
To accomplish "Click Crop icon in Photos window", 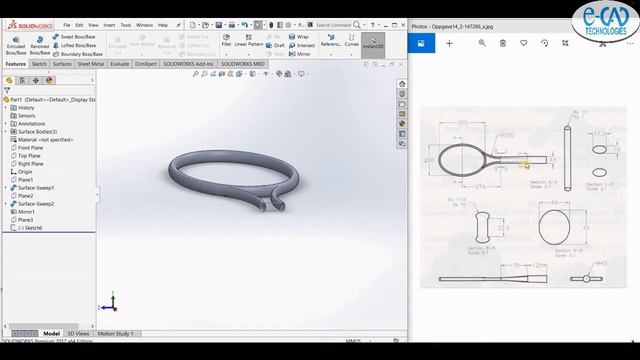I will [x=565, y=43].
